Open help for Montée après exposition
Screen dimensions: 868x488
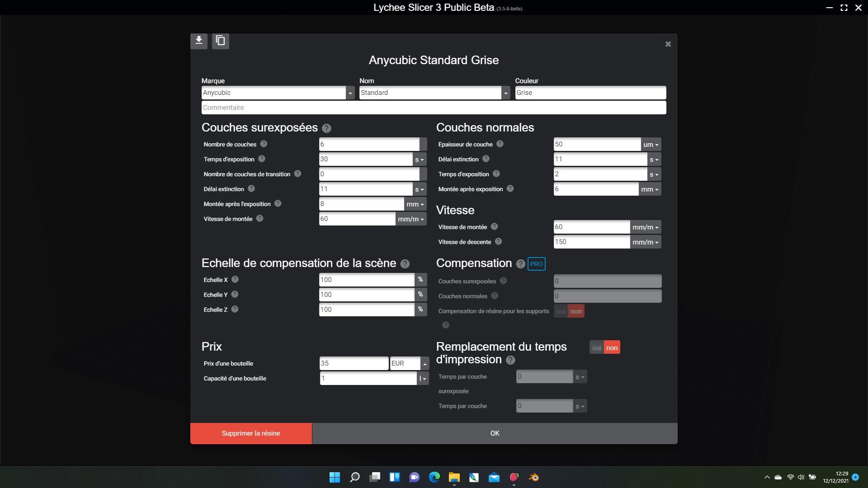click(x=510, y=188)
